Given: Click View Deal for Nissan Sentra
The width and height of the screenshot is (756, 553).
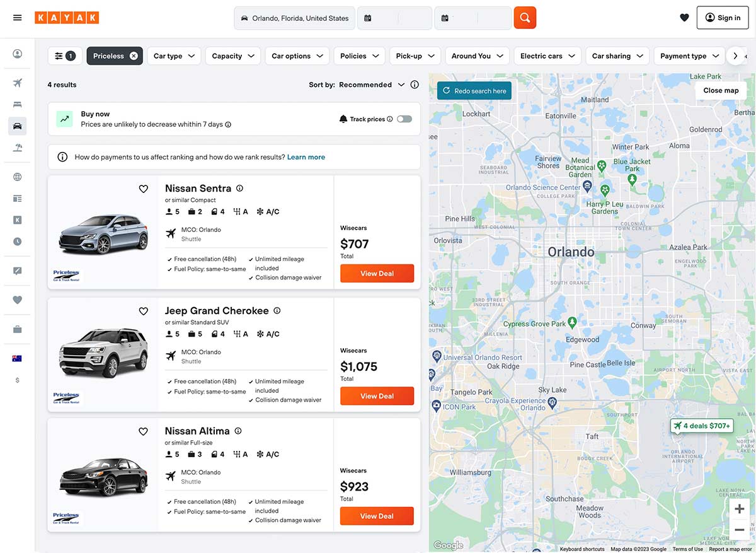Looking at the screenshot, I should point(377,273).
